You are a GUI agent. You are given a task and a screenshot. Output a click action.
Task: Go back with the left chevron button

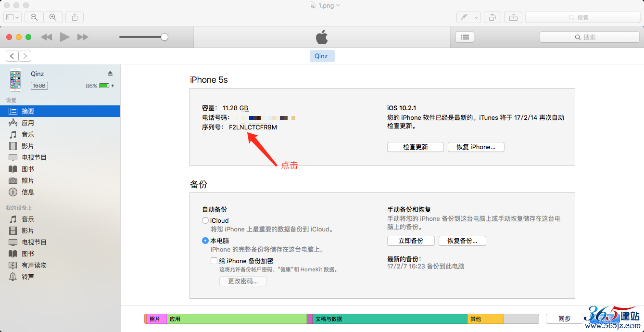(x=13, y=56)
